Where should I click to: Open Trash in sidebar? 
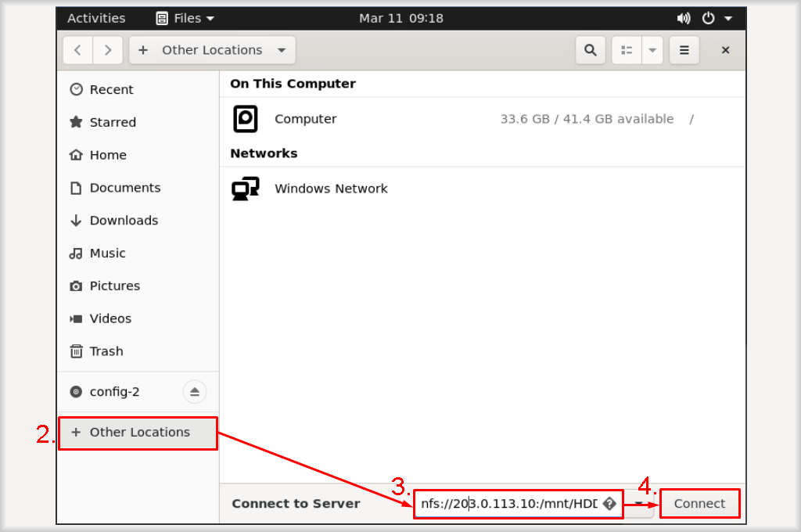pos(138,351)
